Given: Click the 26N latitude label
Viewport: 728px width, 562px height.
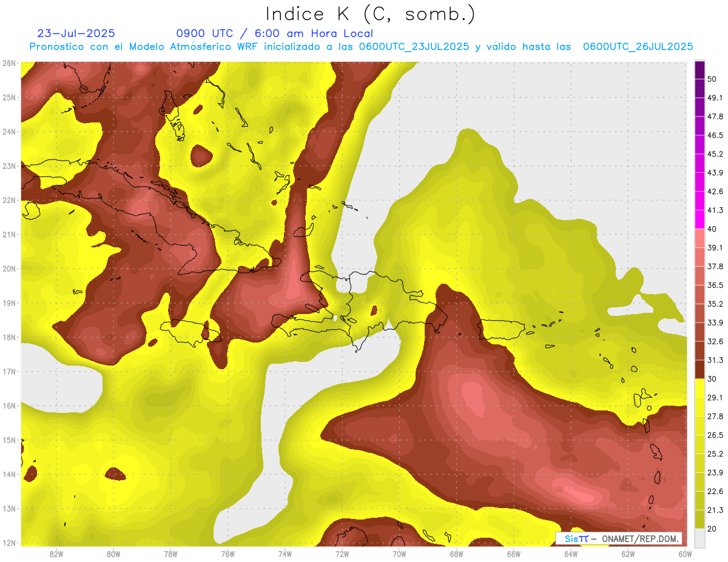Looking at the screenshot, I should point(8,63).
